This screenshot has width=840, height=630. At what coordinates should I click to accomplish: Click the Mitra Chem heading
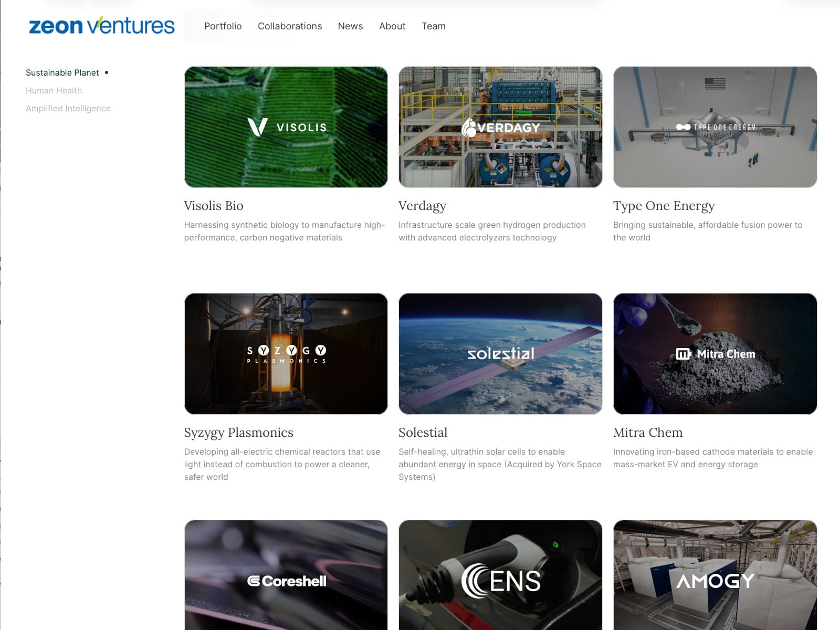(x=648, y=433)
